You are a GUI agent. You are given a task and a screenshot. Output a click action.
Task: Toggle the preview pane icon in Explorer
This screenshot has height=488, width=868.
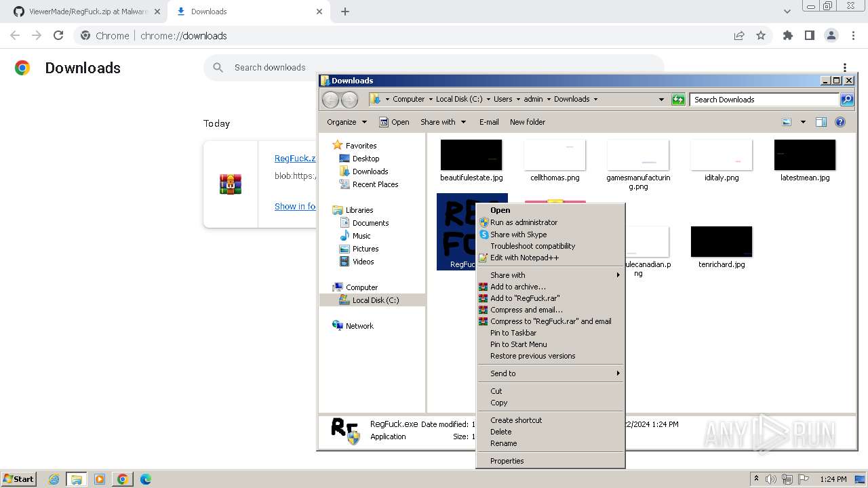click(x=821, y=122)
